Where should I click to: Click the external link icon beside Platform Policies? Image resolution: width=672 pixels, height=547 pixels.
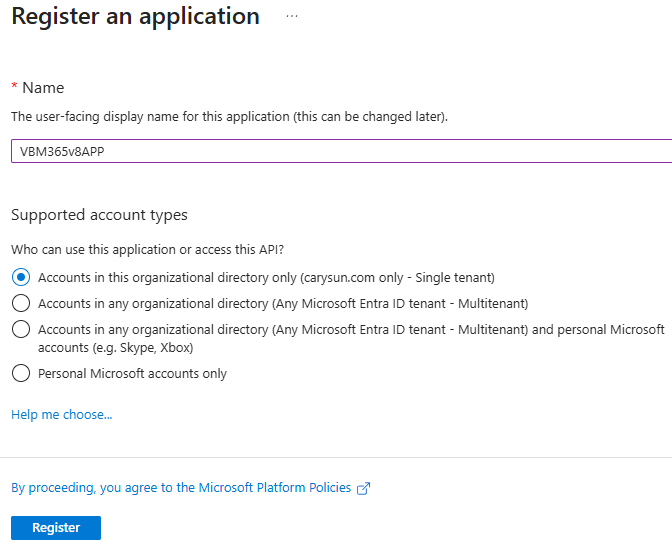click(x=364, y=489)
